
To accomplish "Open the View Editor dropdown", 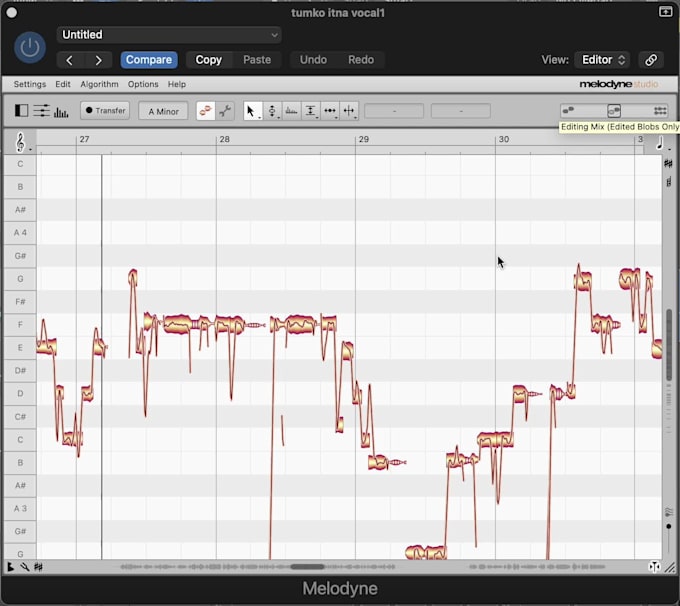I will coord(603,60).
